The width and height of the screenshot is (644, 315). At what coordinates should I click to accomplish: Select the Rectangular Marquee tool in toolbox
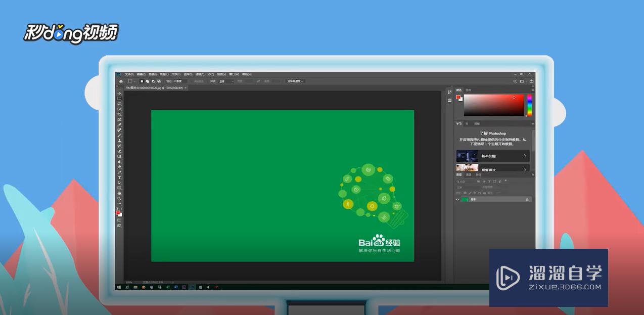[119, 98]
